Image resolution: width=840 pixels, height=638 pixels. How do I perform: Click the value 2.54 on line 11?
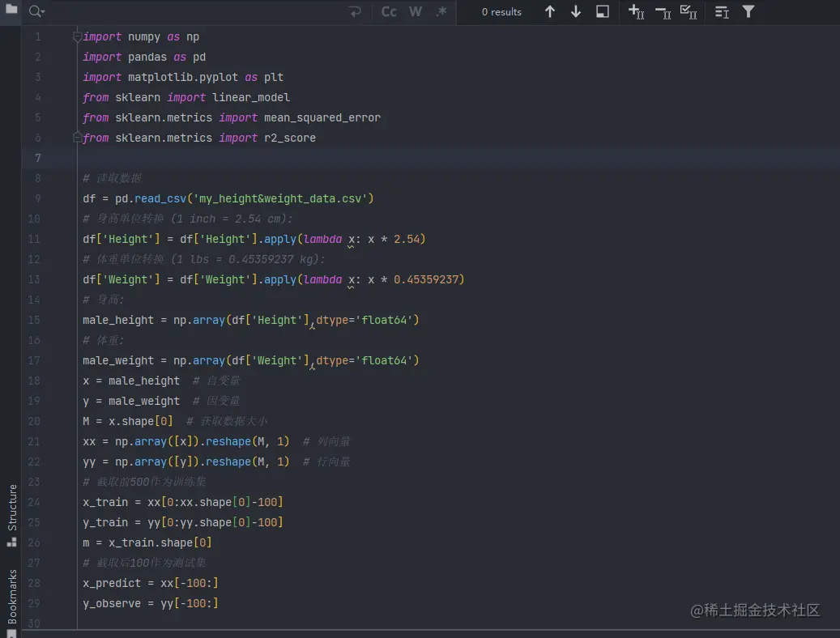point(406,239)
